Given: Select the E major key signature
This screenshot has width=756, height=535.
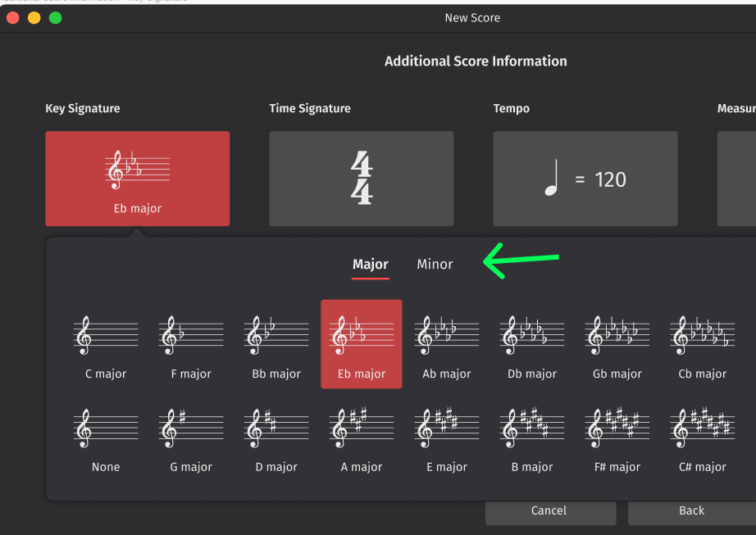Looking at the screenshot, I should pyautogui.click(x=446, y=437).
